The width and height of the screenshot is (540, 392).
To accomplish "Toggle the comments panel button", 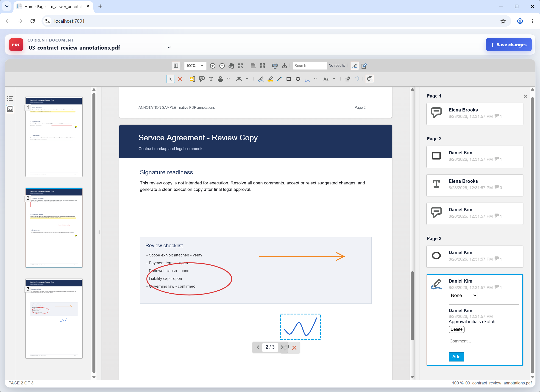I will (x=370, y=79).
